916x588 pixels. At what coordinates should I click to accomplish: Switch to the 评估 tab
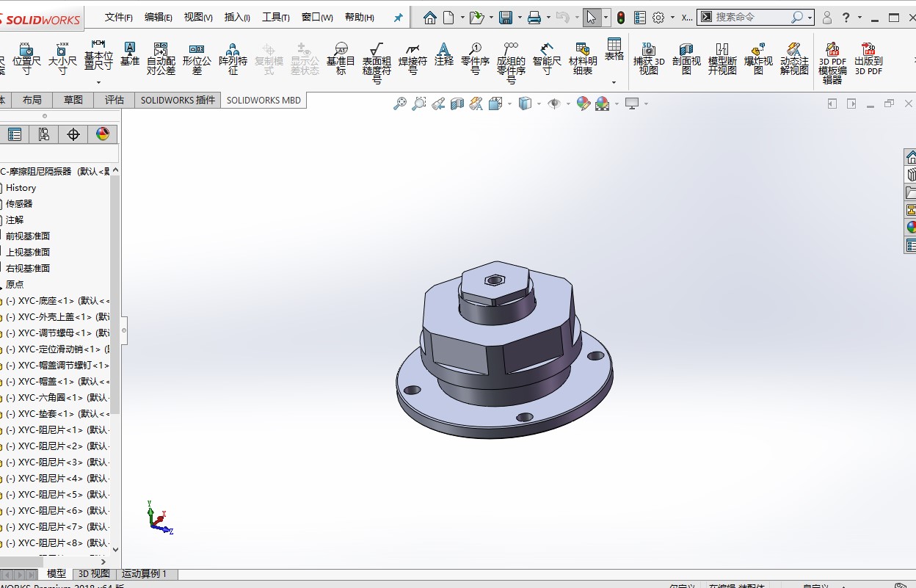coord(114,100)
